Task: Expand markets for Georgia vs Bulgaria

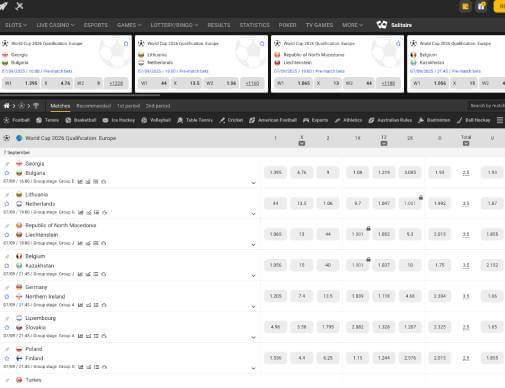Action: point(253,183)
